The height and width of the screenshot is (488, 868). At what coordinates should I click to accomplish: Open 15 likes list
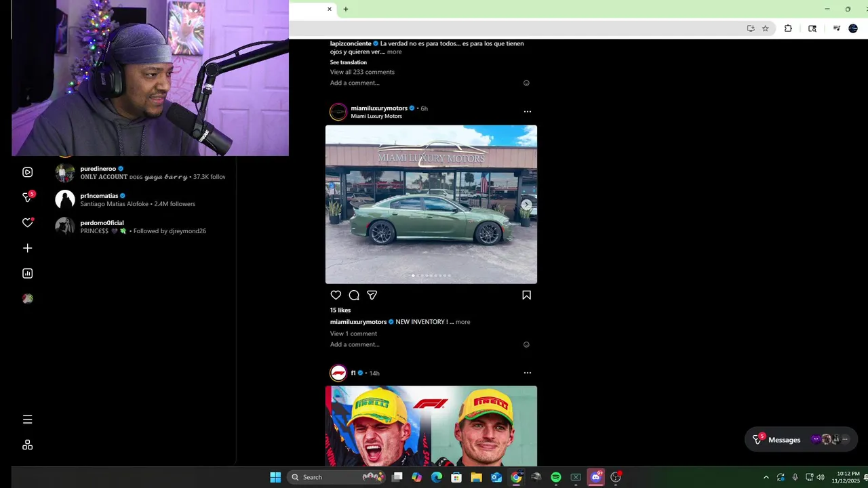tap(340, 310)
